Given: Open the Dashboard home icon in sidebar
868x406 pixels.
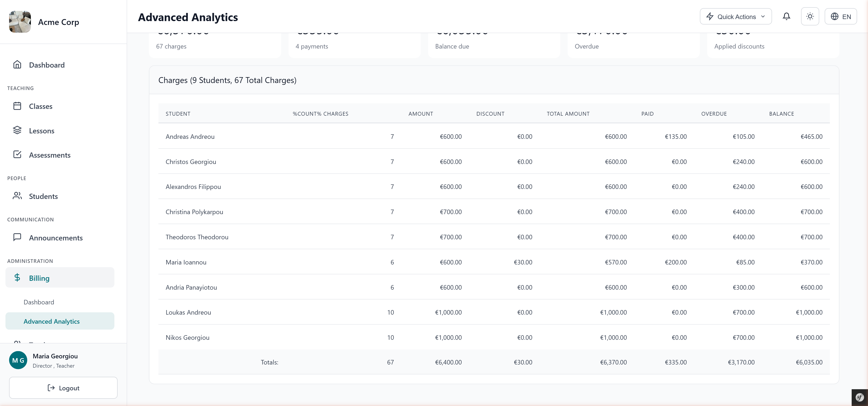Looking at the screenshot, I should (17, 65).
